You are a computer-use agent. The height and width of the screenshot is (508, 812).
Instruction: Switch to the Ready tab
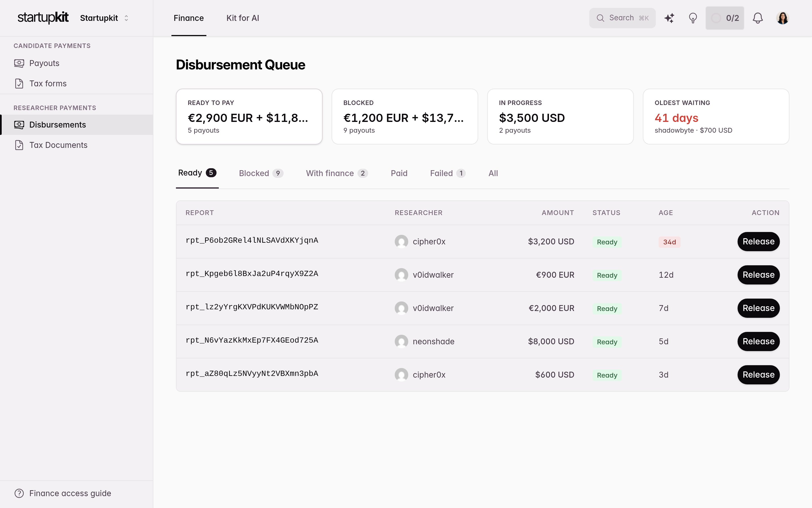point(197,173)
